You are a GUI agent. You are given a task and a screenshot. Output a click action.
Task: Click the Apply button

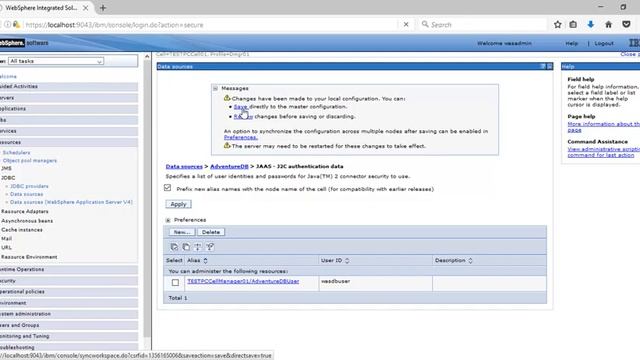(x=178, y=204)
